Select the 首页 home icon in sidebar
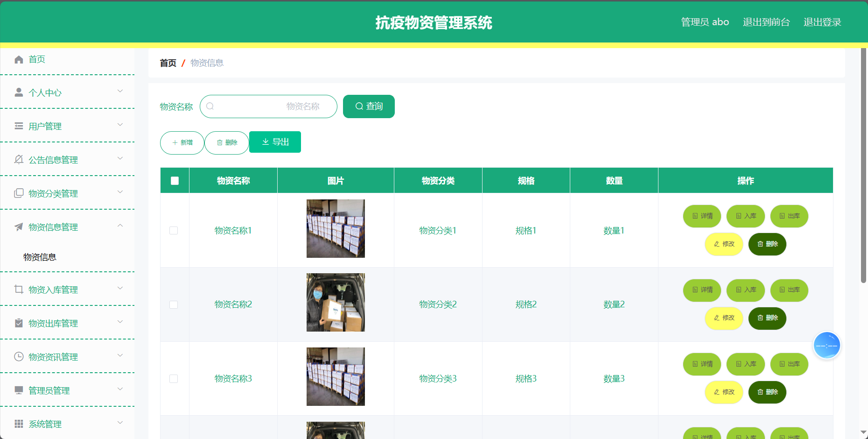 (19, 59)
